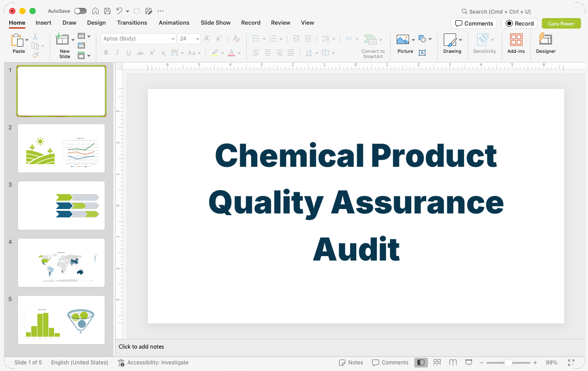Toggle Superscript formatting
This screenshot has width=588, height=371.
point(152,53)
